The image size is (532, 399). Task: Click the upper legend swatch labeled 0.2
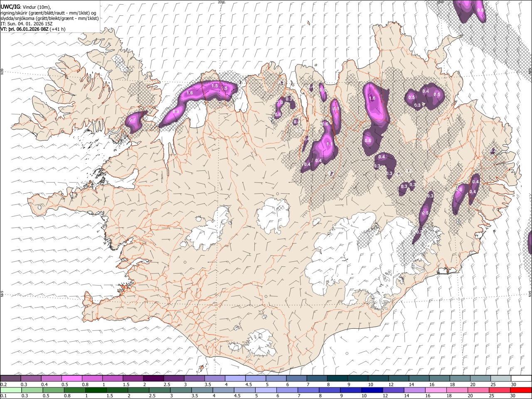tap(10, 379)
